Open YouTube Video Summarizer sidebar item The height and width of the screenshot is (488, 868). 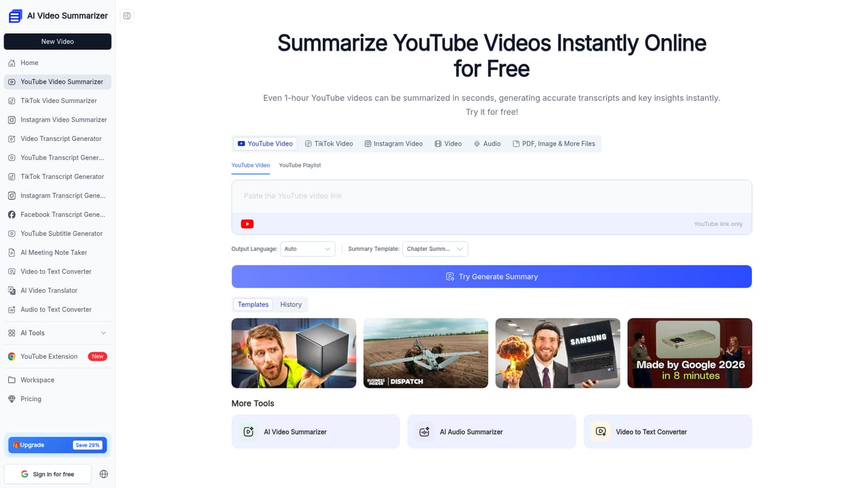58,82
